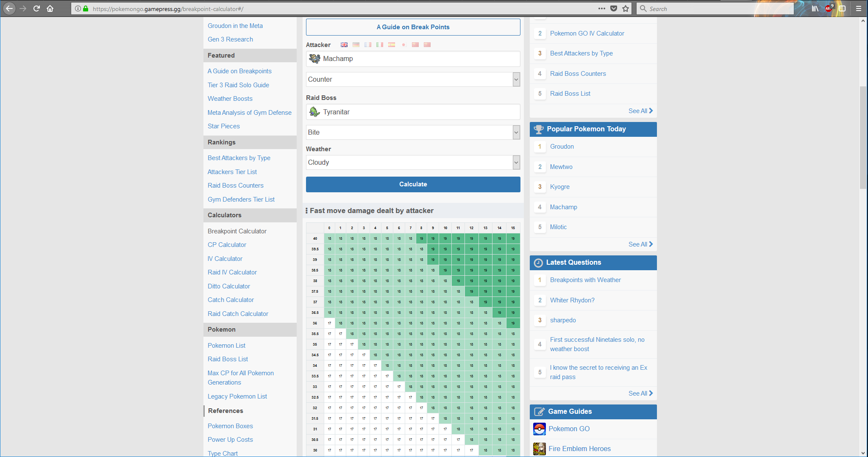
Task: Open the page actions three-dot menu
Action: tap(602, 8)
